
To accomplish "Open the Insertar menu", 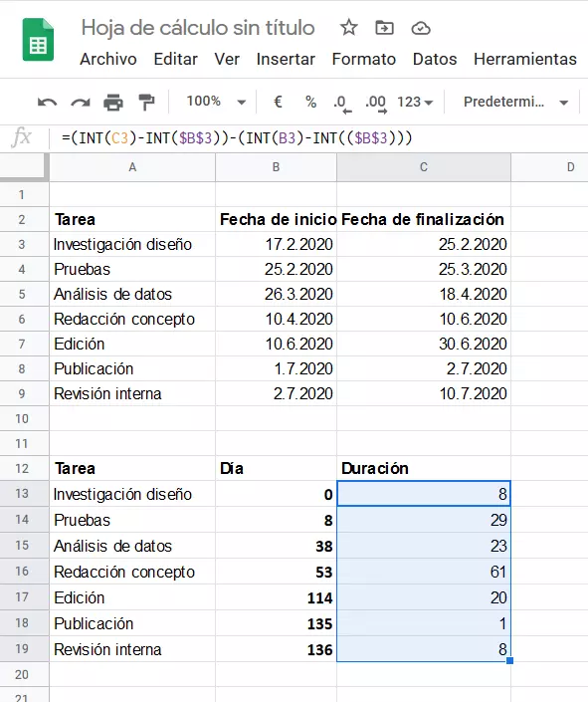I will pos(286,59).
